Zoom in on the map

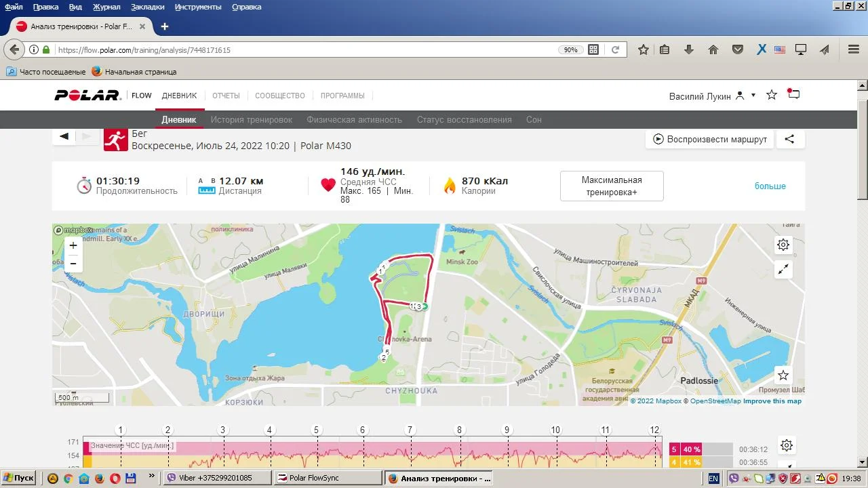point(73,245)
